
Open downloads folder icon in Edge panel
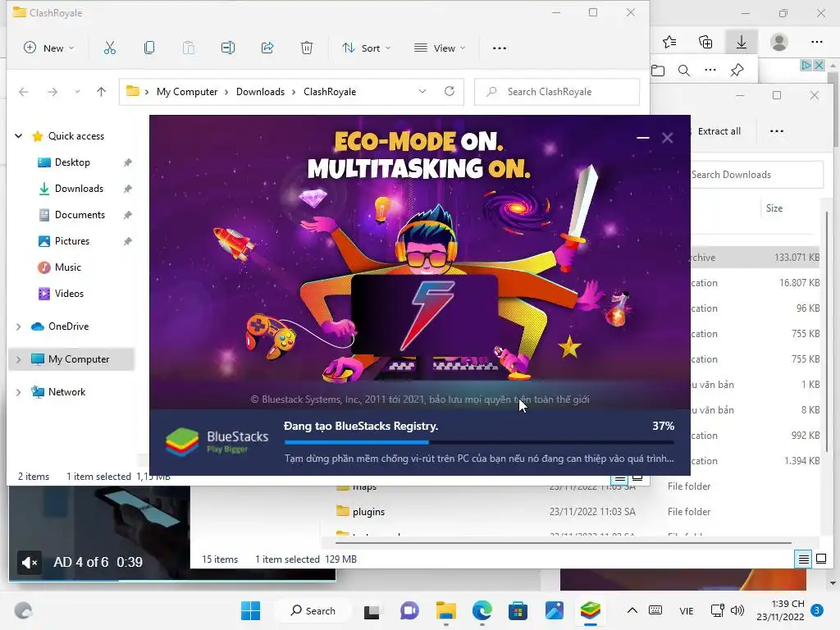click(658, 71)
